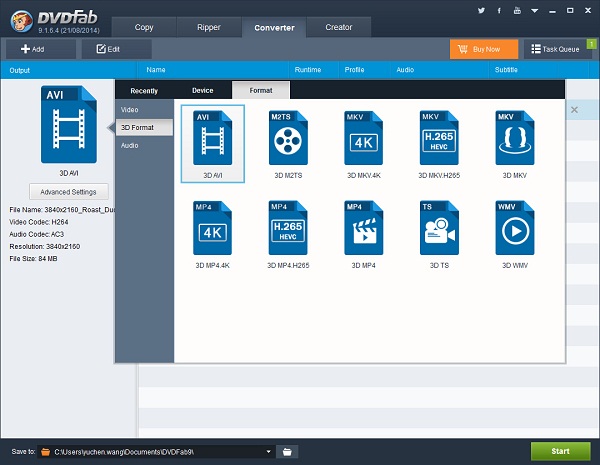Choose the 3D M2TS format icon
This screenshot has height=465, width=600.
point(288,138)
